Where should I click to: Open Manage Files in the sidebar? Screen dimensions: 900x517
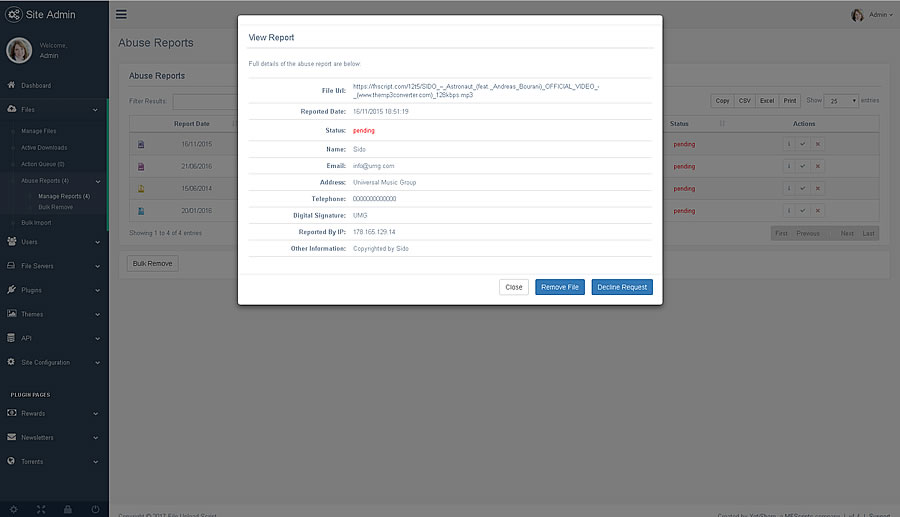[38, 131]
